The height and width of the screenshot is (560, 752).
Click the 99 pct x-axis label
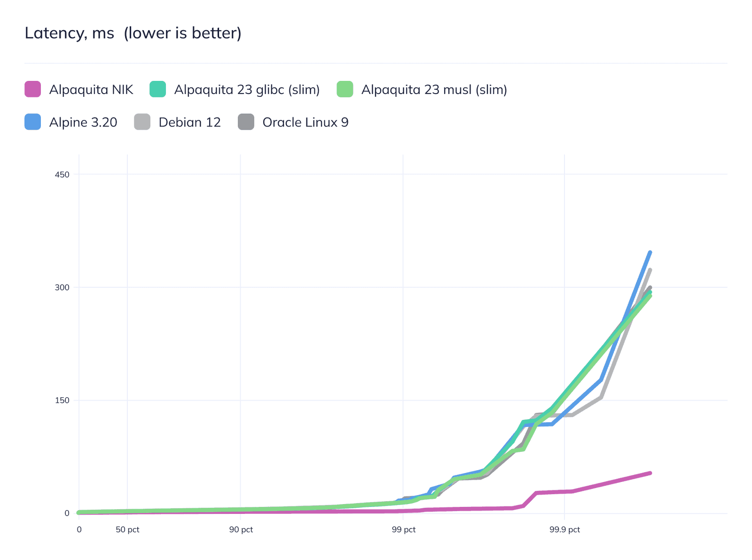[x=404, y=529]
